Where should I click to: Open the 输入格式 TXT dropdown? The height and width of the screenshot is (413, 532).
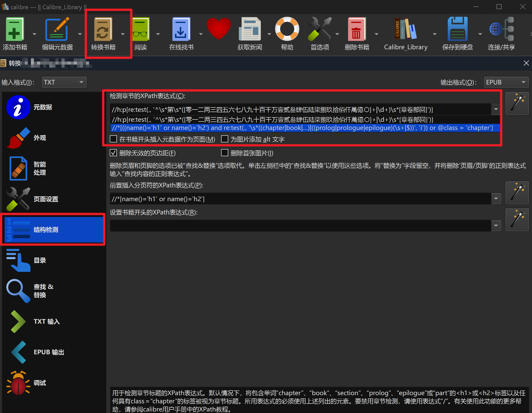point(64,82)
